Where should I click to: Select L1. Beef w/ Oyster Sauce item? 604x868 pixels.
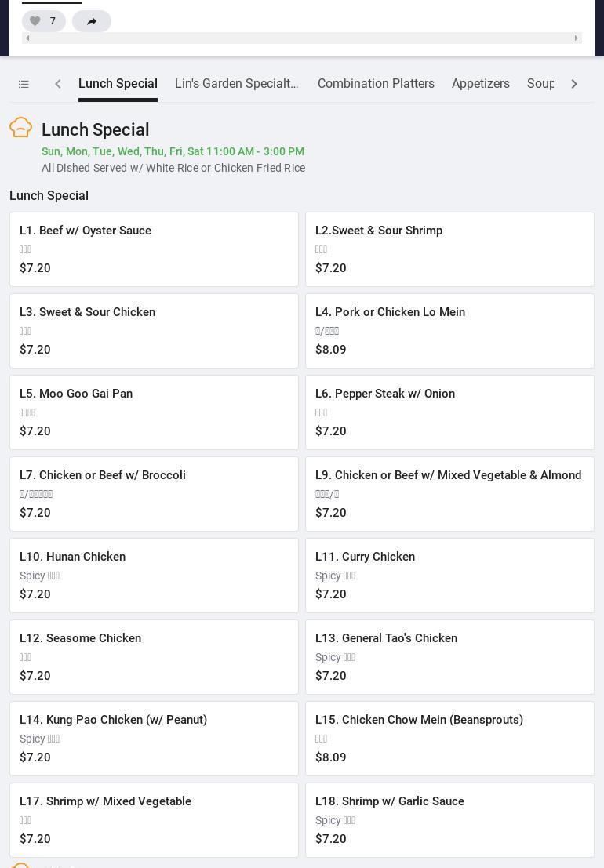pos(154,249)
